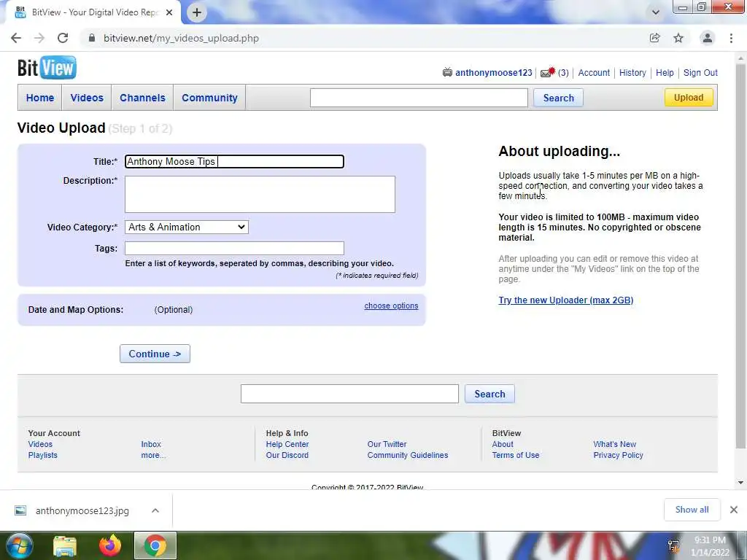Click the anthonymoose123 username link
Screen dimensions: 747x560
(494, 73)
